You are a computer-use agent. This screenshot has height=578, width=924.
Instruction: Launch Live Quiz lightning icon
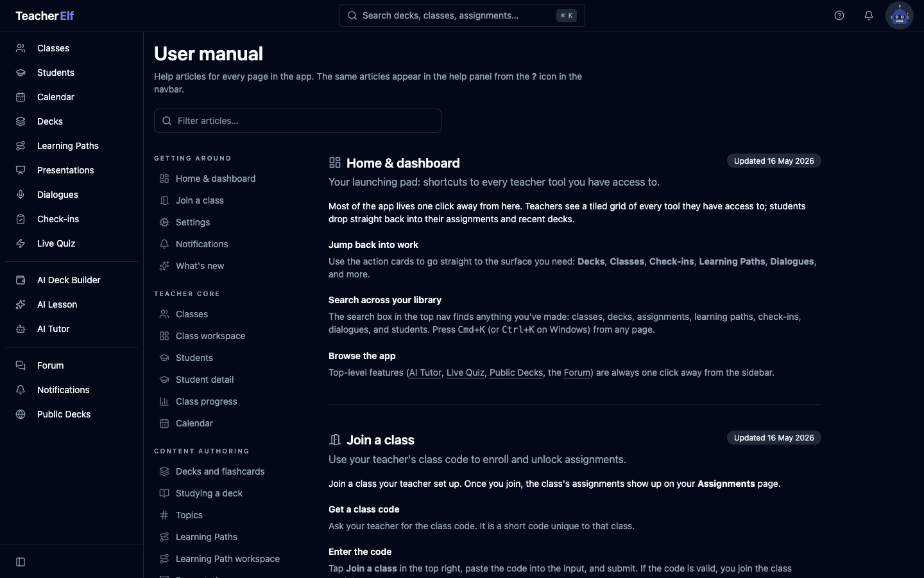(21, 243)
